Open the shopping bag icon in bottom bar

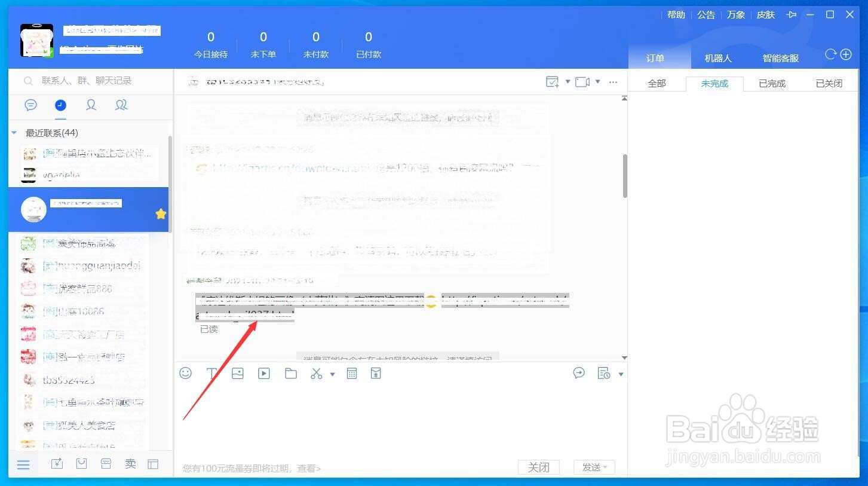(81, 463)
